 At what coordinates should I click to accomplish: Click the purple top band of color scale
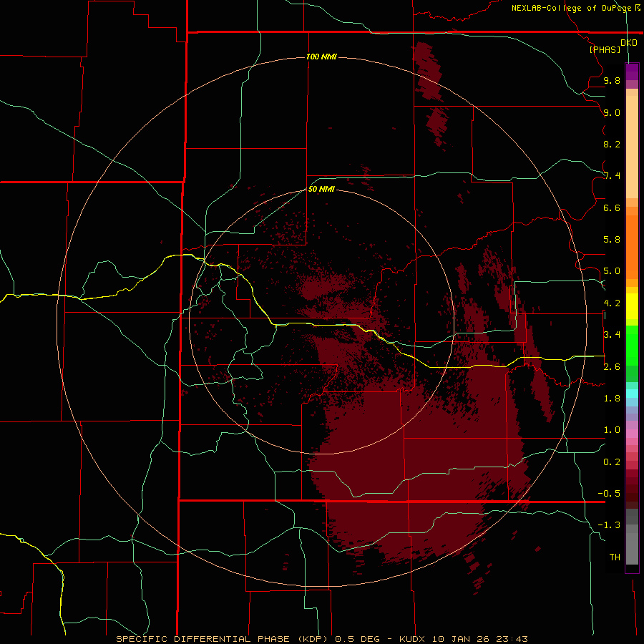tap(632, 72)
